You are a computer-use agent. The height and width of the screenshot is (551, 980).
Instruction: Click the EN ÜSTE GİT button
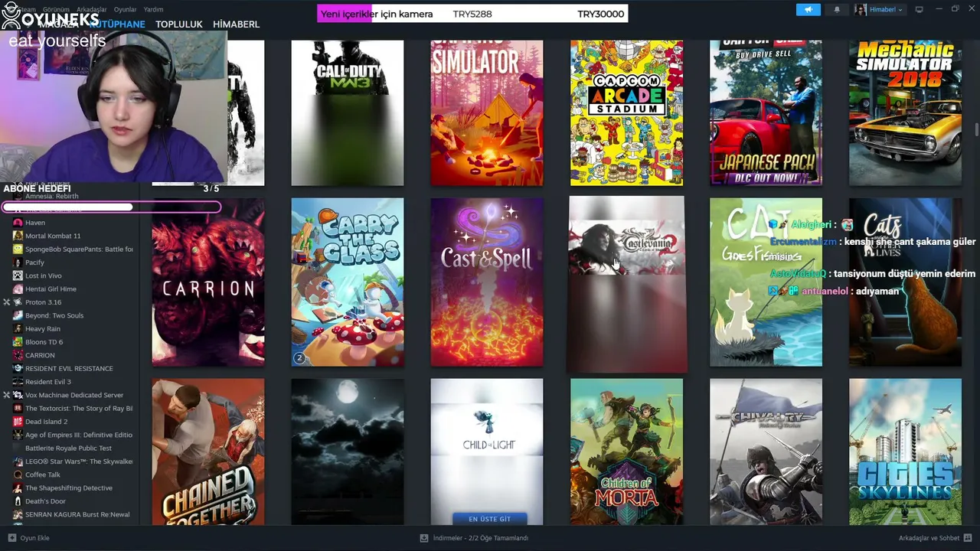[490, 519]
